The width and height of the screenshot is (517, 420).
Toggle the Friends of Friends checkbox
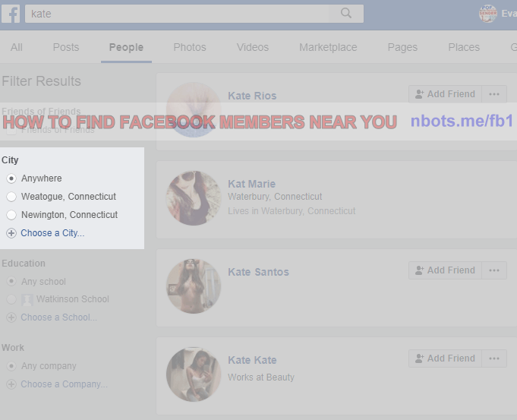click(11, 131)
